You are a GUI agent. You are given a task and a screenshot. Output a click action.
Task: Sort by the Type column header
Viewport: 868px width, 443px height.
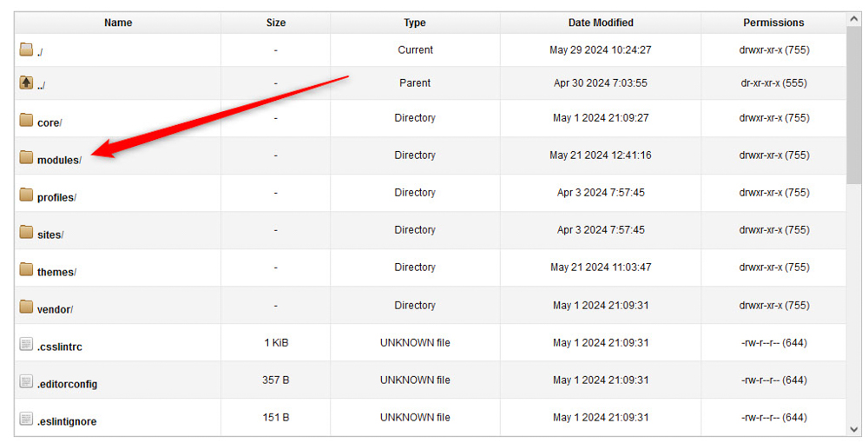(415, 23)
